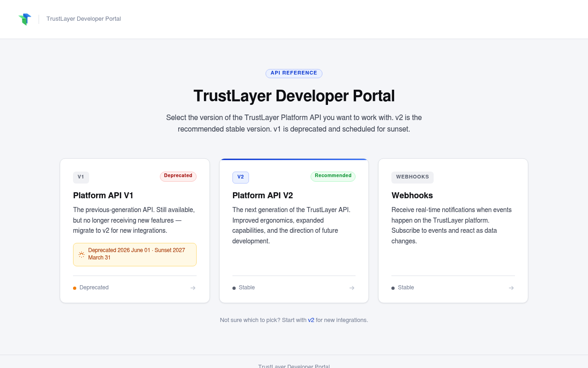The height and width of the screenshot is (368, 588).
Task: Click the orange Deprecated status dot
Action: tap(74, 288)
